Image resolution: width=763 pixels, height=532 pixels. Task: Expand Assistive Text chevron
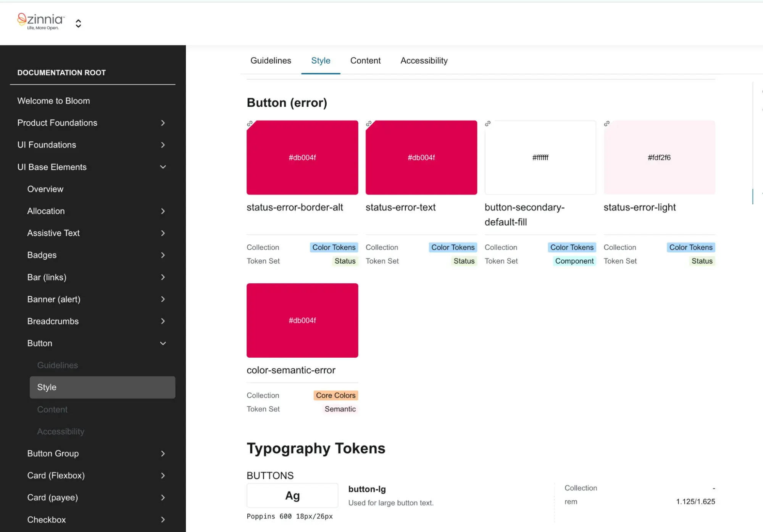pos(163,233)
